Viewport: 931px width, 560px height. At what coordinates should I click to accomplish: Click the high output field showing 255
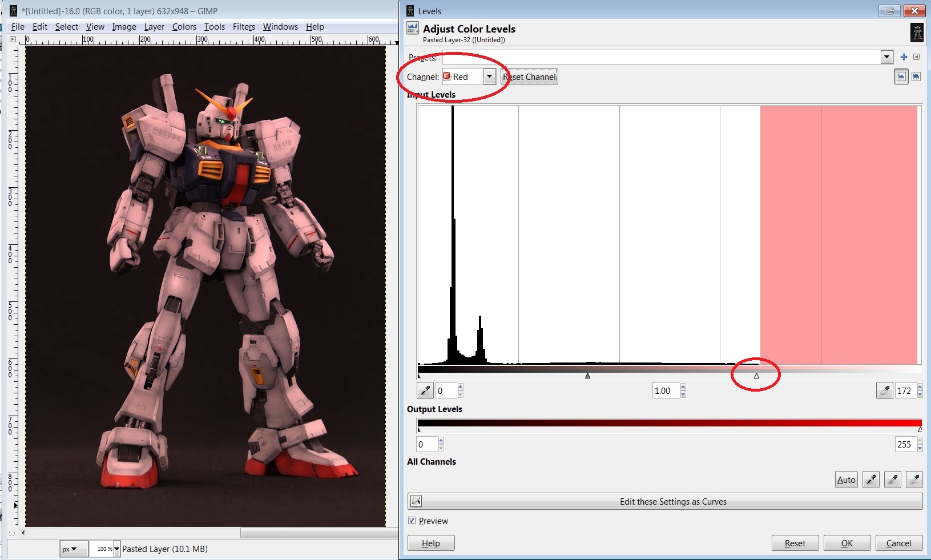point(906,444)
